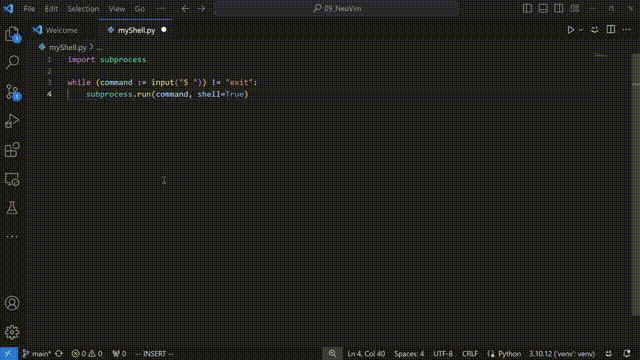The width and height of the screenshot is (640, 360).
Task: Open notifications bell
Action: tap(627, 353)
